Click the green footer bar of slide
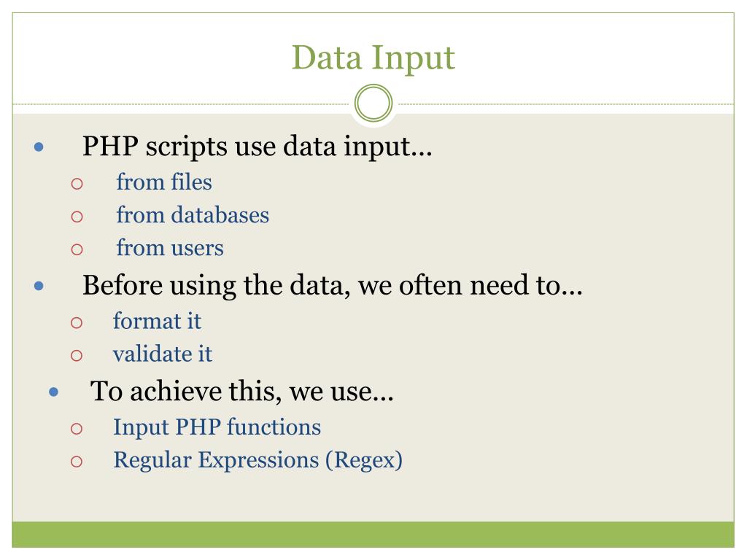This screenshot has width=747, height=560. click(x=373, y=534)
